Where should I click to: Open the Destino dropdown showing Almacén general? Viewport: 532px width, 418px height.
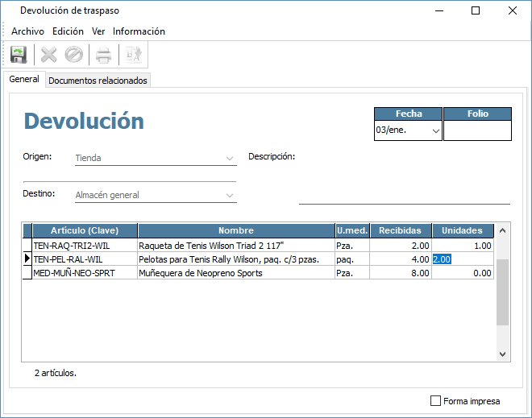(x=230, y=195)
